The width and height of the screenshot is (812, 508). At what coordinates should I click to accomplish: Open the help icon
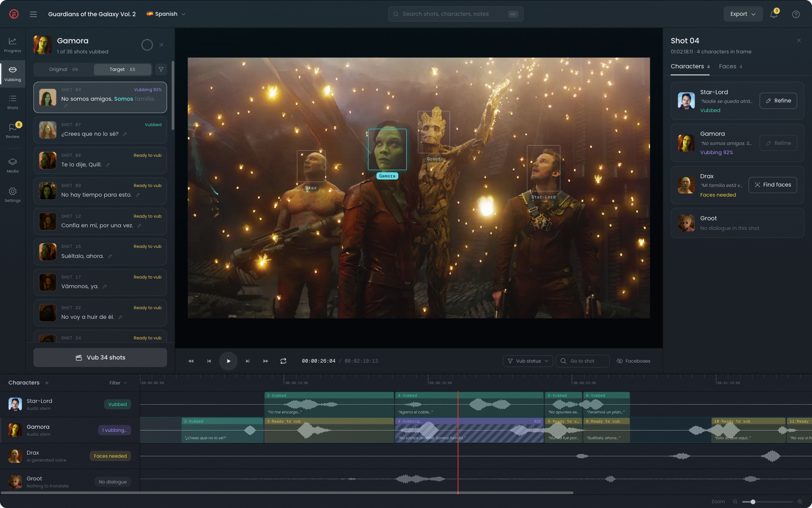click(x=796, y=14)
